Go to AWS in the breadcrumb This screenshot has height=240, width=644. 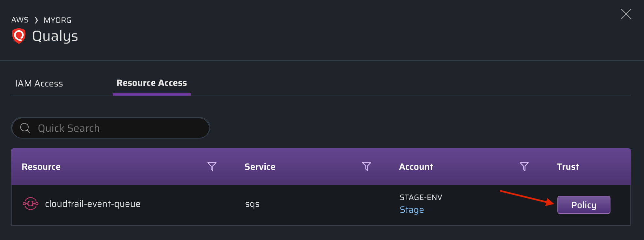pyautogui.click(x=20, y=20)
